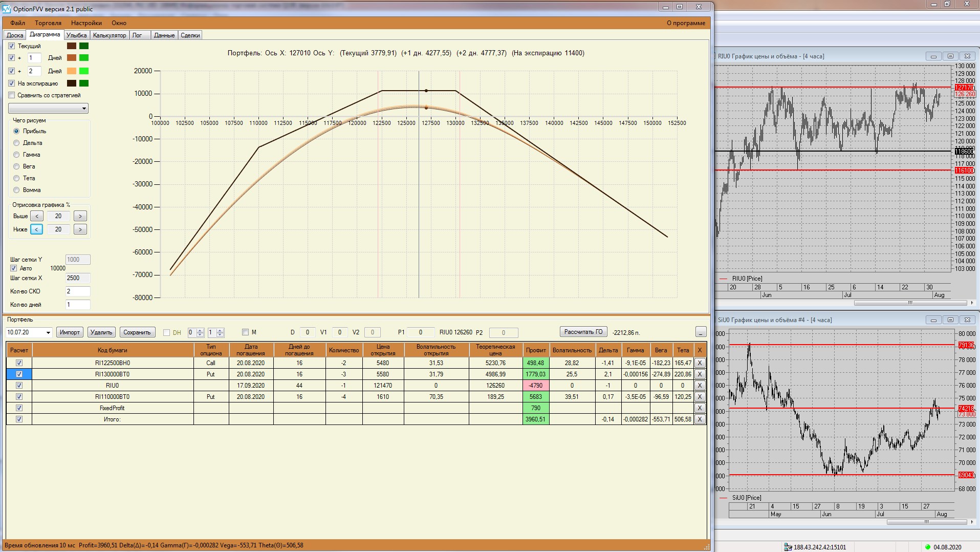Click the green connection status indicator
The height and width of the screenshot is (552, 980).
pos(927,547)
